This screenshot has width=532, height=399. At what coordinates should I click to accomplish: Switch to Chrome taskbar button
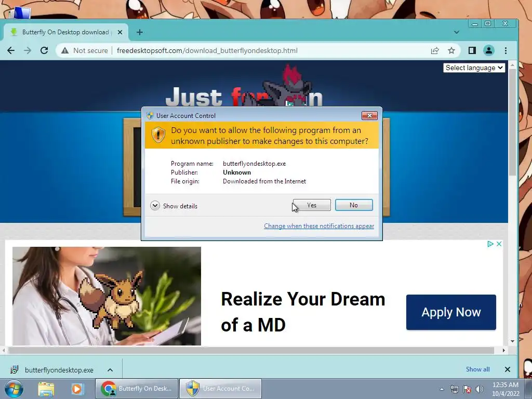137,389
